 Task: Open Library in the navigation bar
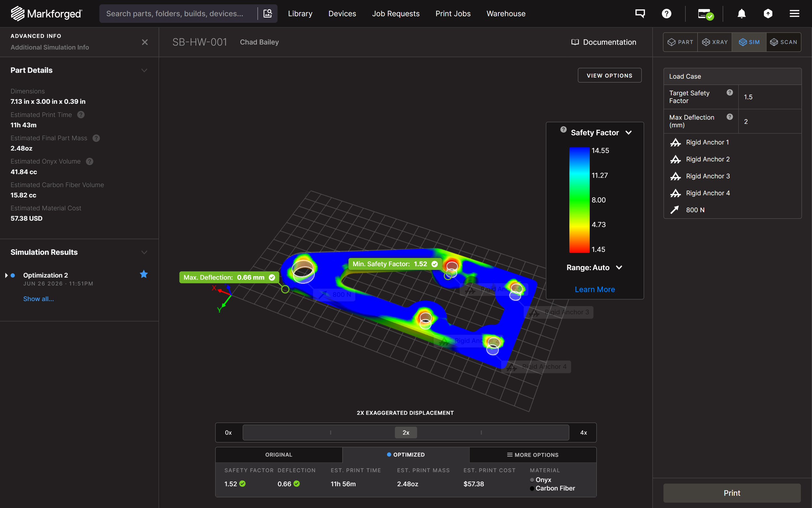tap(300, 13)
